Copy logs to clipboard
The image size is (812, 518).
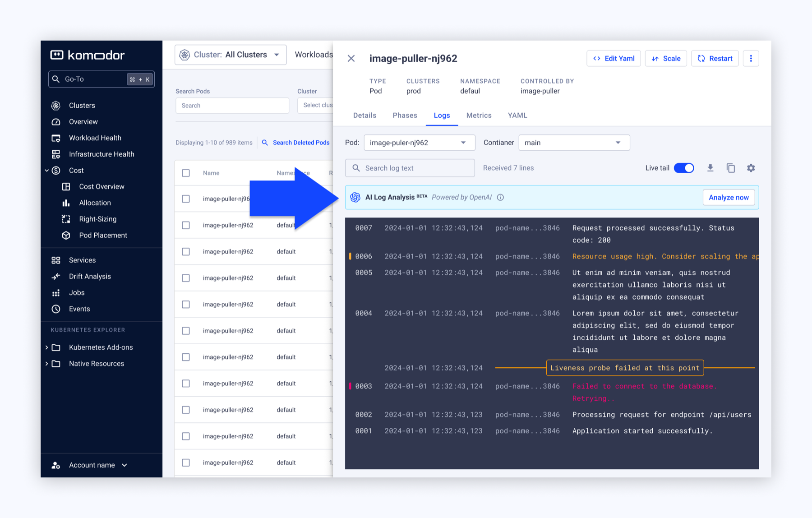tap(730, 168)
